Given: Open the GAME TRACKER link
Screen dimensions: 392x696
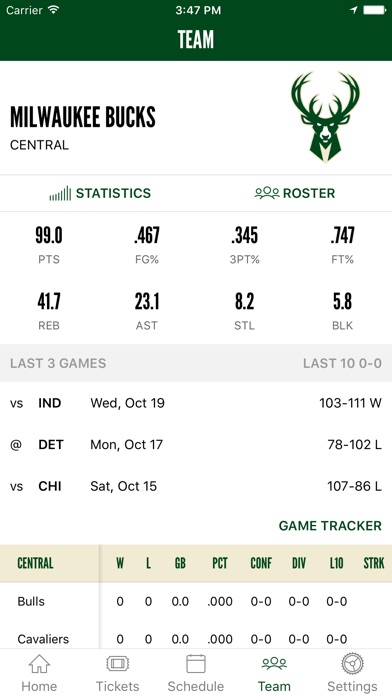Looking at the screenshot, I should pyautogui.click(x=330, y=526).
